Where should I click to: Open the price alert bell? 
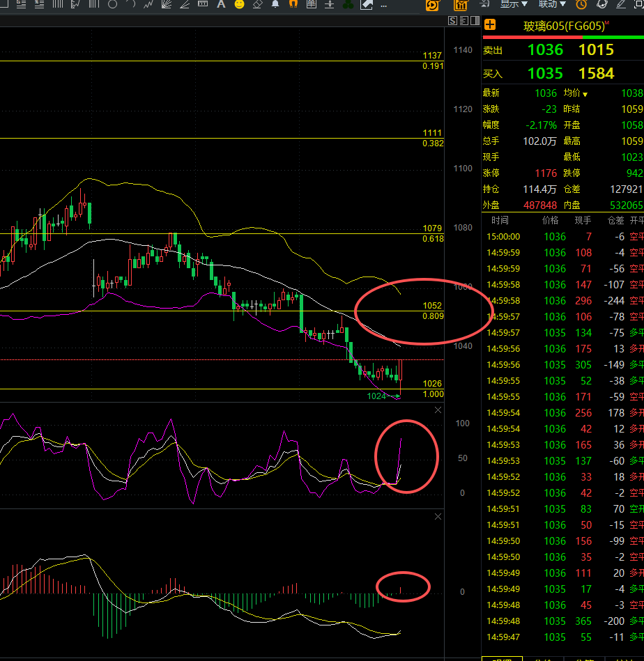click(x=275, y=5)
